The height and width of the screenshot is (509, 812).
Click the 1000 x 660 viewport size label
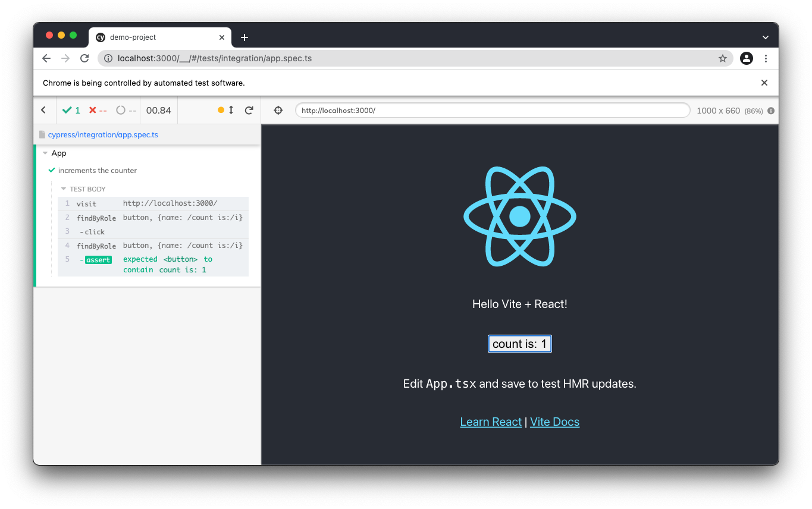tap(718, 111)
